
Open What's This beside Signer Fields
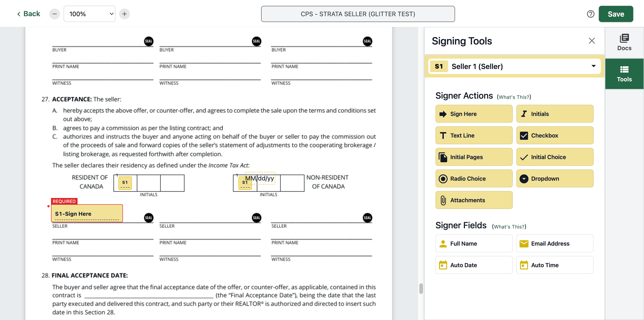click(509, 227)
